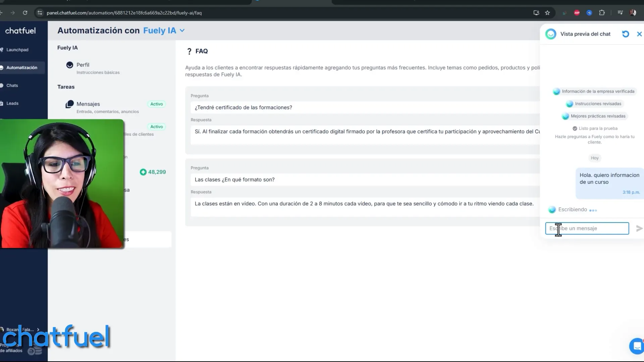Click the Escribiendo typing indicator
Viewport: 644px width, 362px height.
click(x=573, y=209)
